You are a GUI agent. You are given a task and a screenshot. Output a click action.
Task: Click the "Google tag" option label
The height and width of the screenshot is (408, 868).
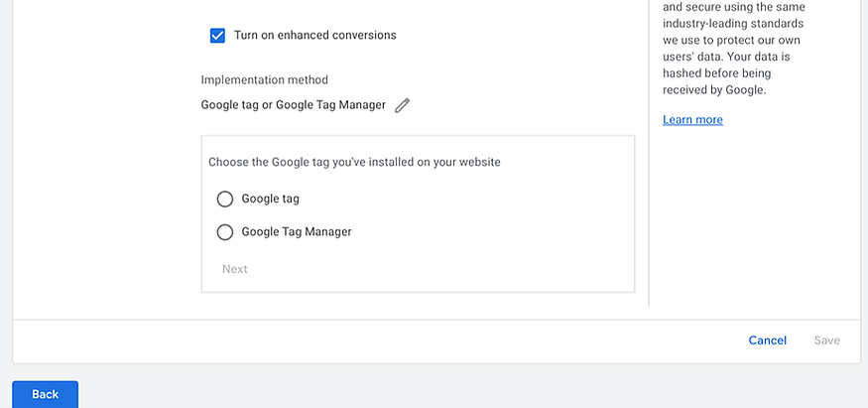tap(270, 199)
